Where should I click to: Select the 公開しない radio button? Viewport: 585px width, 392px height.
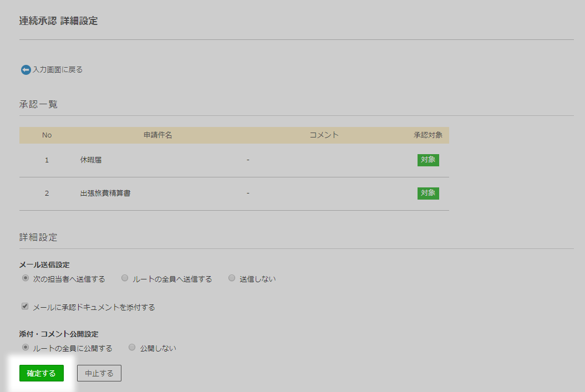132,348
